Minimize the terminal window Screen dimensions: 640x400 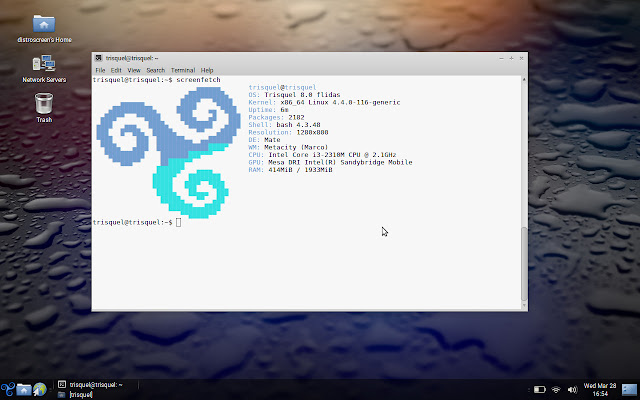(501, 58)
